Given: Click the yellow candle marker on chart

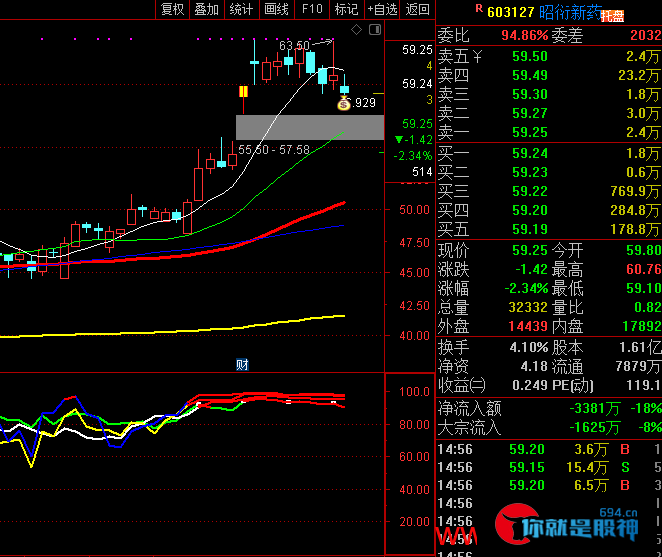Looking at the screenshot, I should click(243, 92).
